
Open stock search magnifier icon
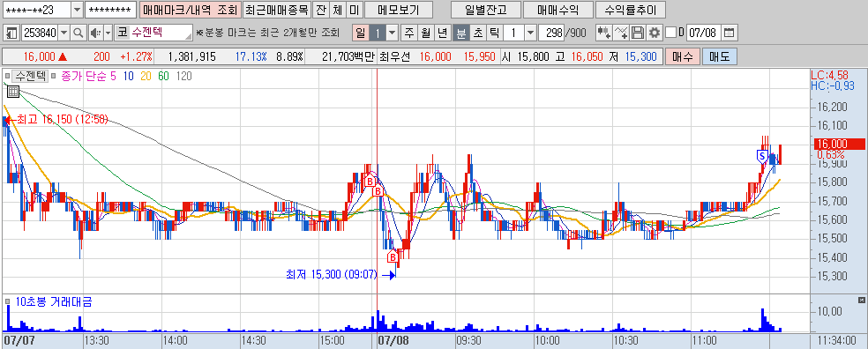(x=79, y=33)
